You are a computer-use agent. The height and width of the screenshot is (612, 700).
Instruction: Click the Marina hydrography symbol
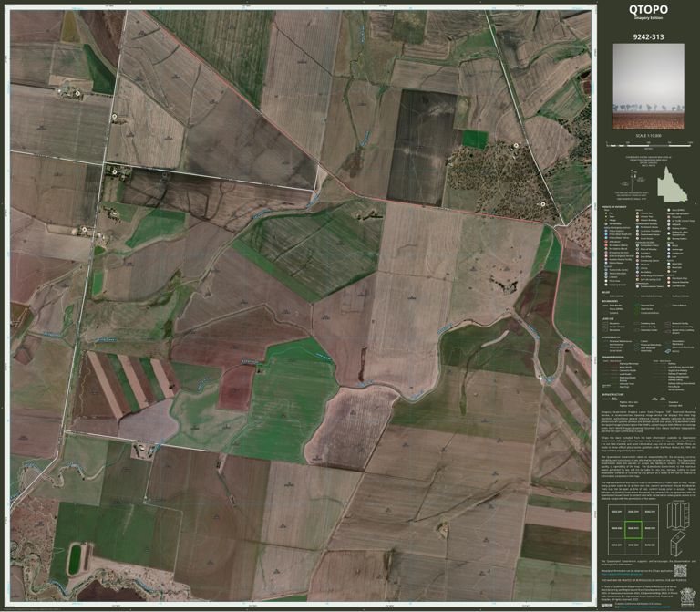tap(668, 351)
